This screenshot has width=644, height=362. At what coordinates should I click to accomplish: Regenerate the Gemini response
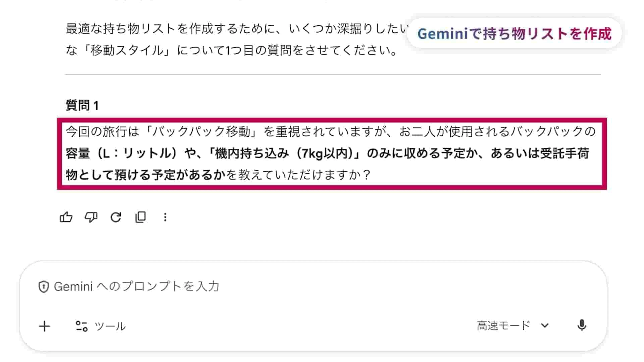(x=116, y=217)
